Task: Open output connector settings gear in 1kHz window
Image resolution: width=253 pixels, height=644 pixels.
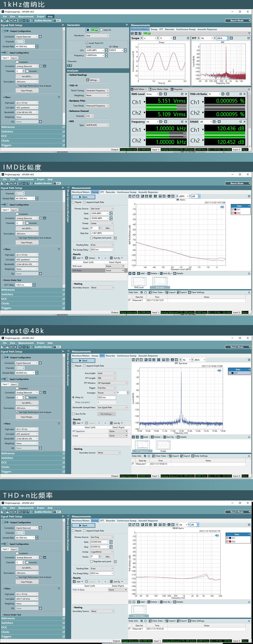Action: click(40, 36)
